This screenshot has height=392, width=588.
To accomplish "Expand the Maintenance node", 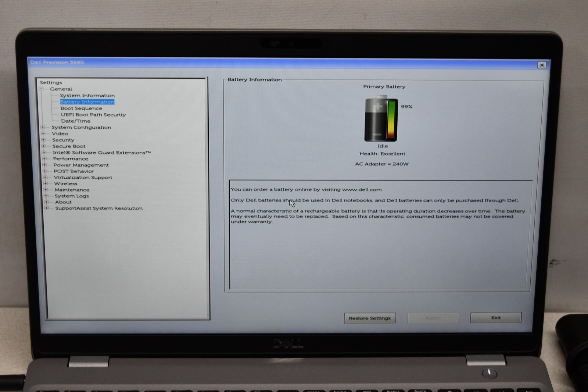I will click(x=46, y=190).
